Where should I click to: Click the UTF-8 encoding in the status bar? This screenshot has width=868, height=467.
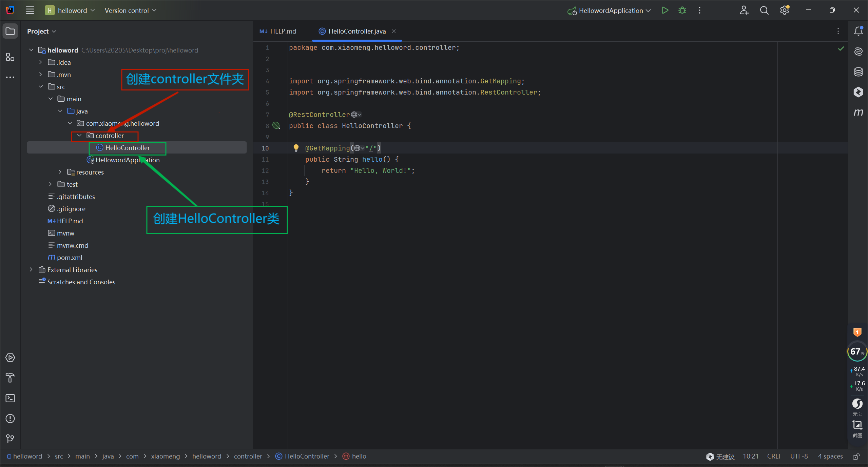(x=799, y=456)
